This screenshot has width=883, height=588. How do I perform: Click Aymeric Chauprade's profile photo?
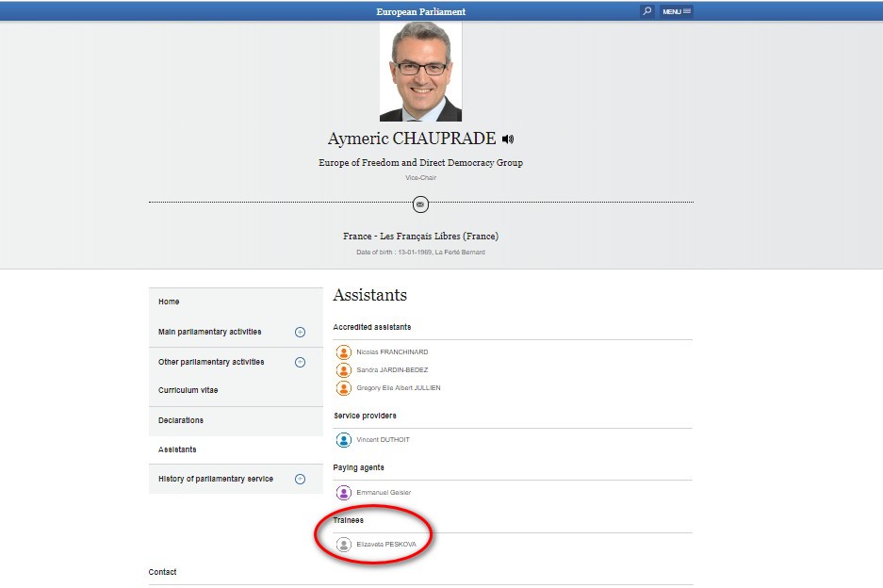point(420,72)
